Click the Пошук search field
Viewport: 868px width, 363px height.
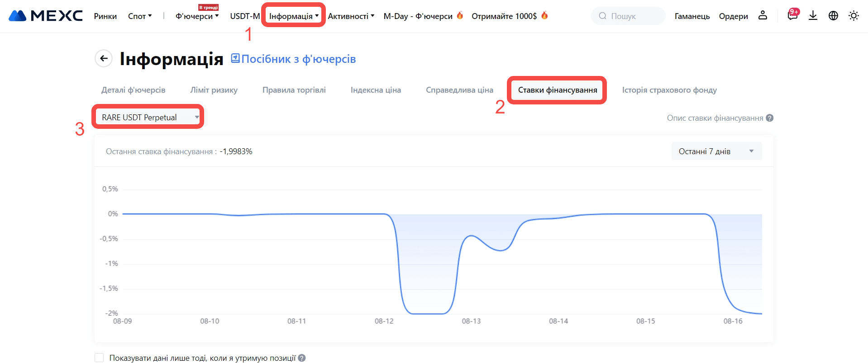[x=629, y=16]
